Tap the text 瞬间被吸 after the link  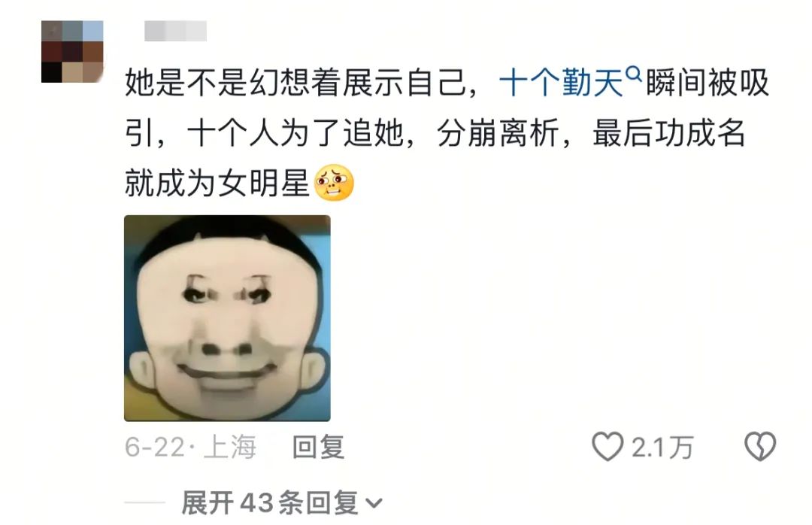pos(707,83)
